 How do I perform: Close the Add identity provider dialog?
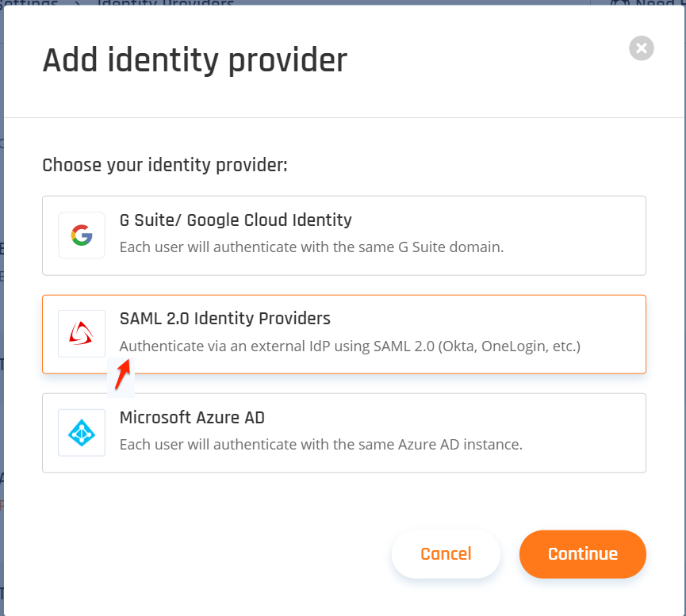(x=641, y=48)
